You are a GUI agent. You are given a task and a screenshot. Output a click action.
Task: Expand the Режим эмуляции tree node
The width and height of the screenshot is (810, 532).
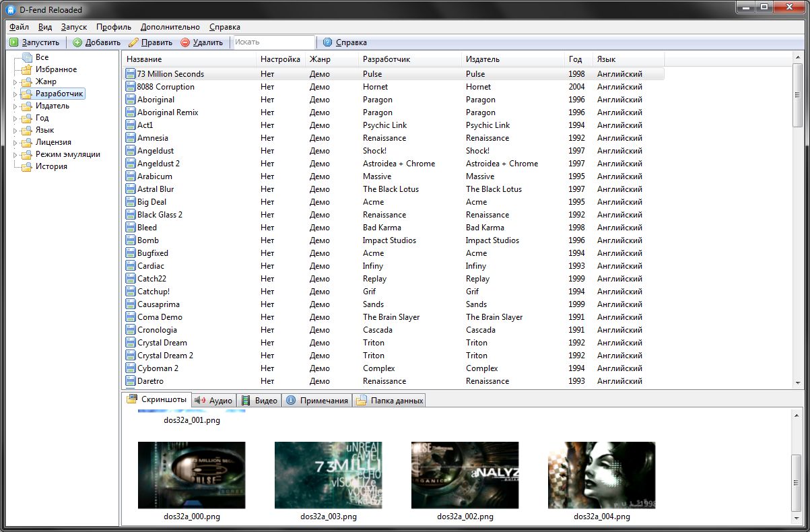[15, 155]
